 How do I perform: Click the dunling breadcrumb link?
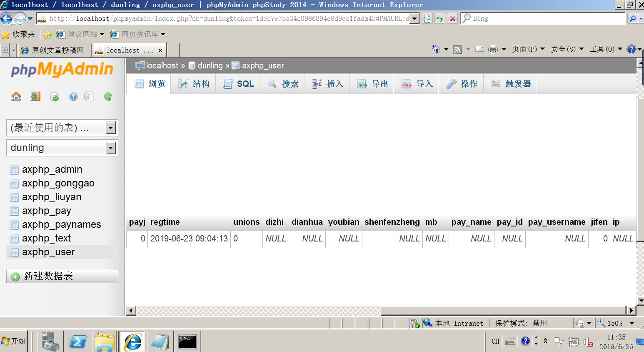click(x=210, y=65)
